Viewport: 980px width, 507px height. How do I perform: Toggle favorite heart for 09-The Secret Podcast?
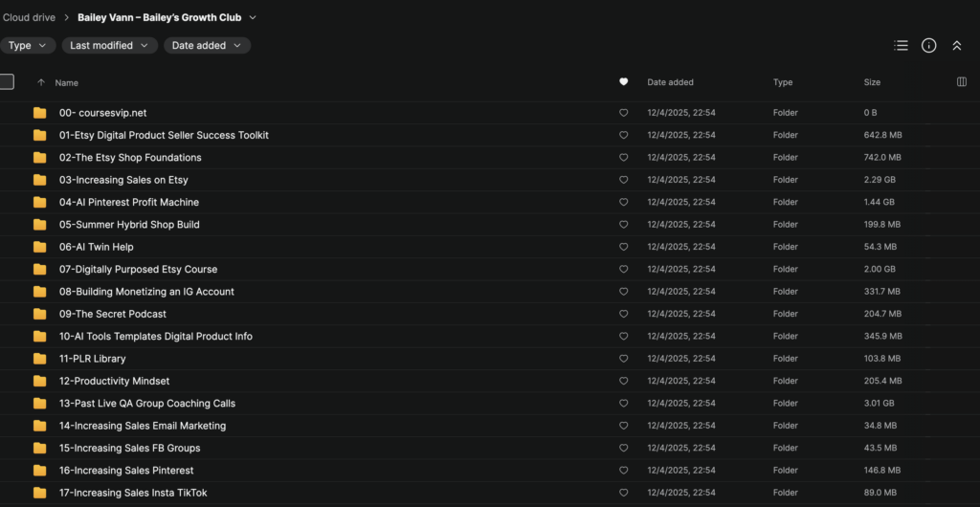(x=624, y=314)
